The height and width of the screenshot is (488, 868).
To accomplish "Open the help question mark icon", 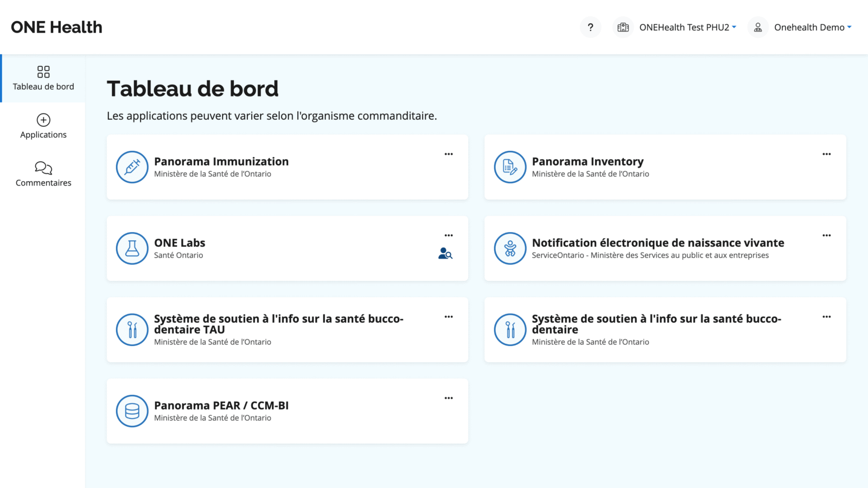I will coord(590,27).
